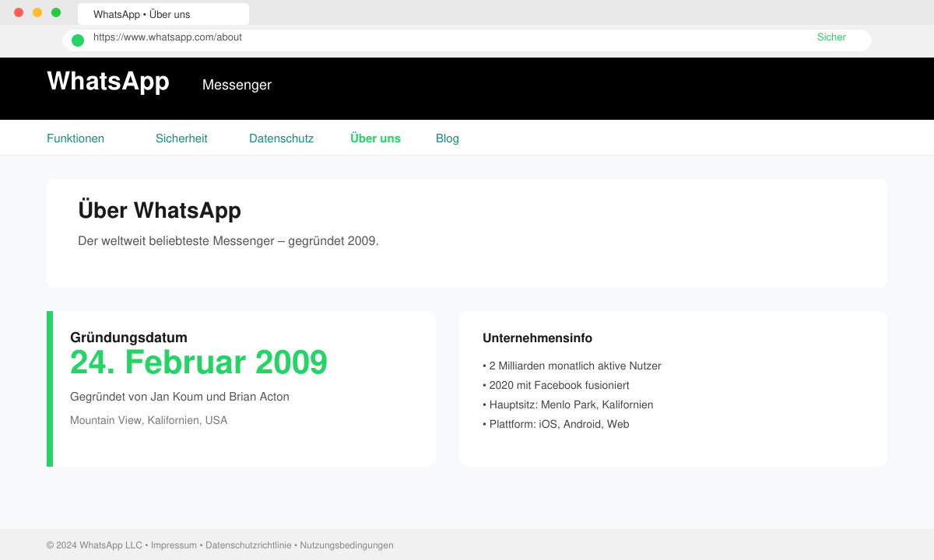Image resolution: width=934 pixels, height=560 pixels.
Task: Click the Gründungsdatum label
Action: (128, 338)
